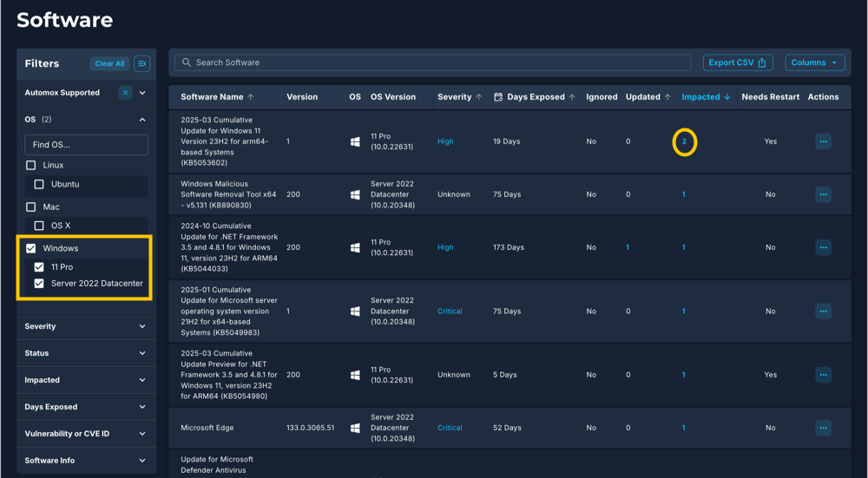Open actions menu for KB5054980 row
Image resolution: width=868 pixels, height=478 pixels.
[x=823, y=375]
